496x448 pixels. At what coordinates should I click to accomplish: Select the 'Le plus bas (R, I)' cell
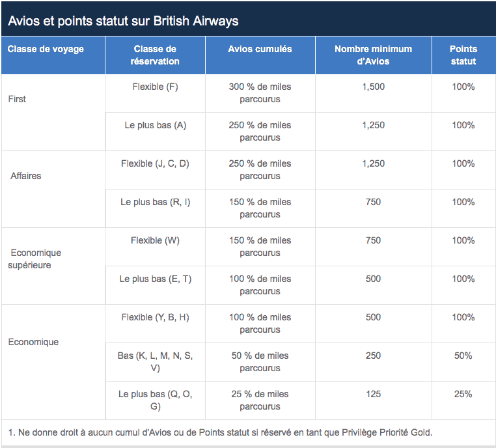coord(155,202)
